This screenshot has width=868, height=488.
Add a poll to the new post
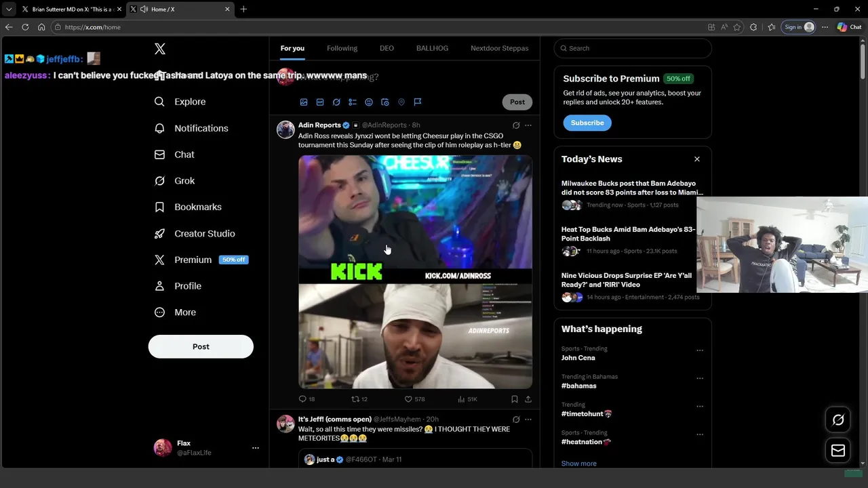[x=353, y=102]
